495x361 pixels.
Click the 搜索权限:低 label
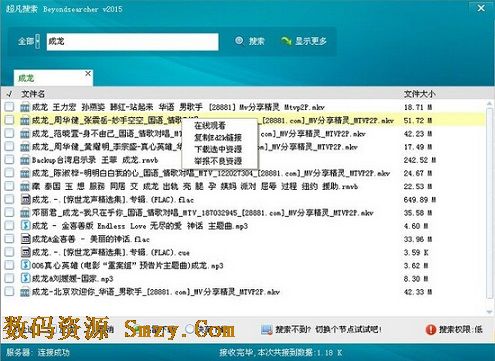(461, 330)
